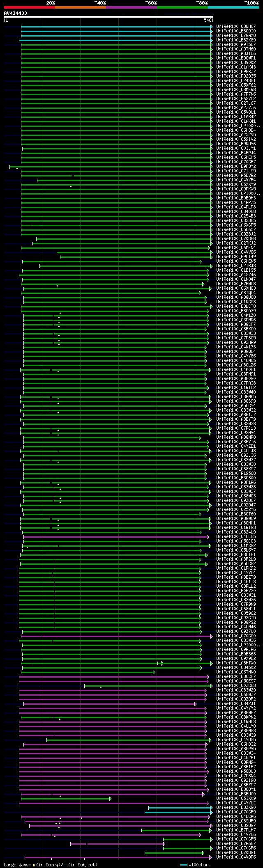Open hit UniRef100_Q39002
263x868 pixels.
[236, 62]
